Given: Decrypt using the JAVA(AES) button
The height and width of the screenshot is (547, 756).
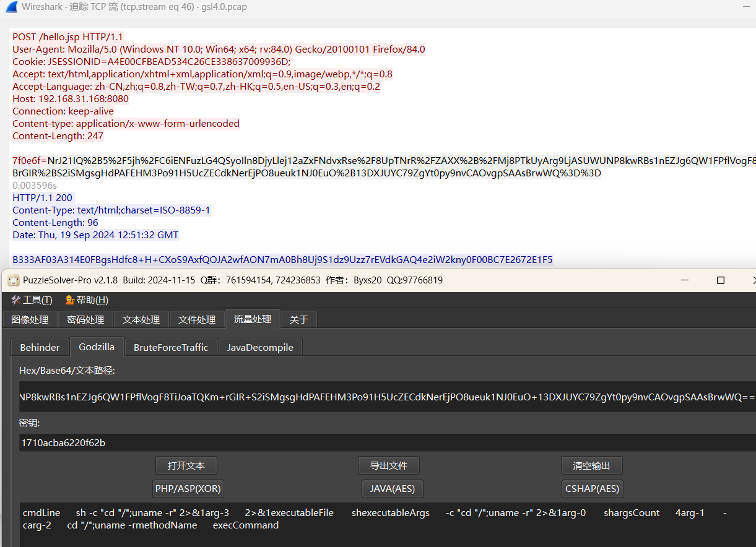Looking at the screenshot, I should point(392,488).
